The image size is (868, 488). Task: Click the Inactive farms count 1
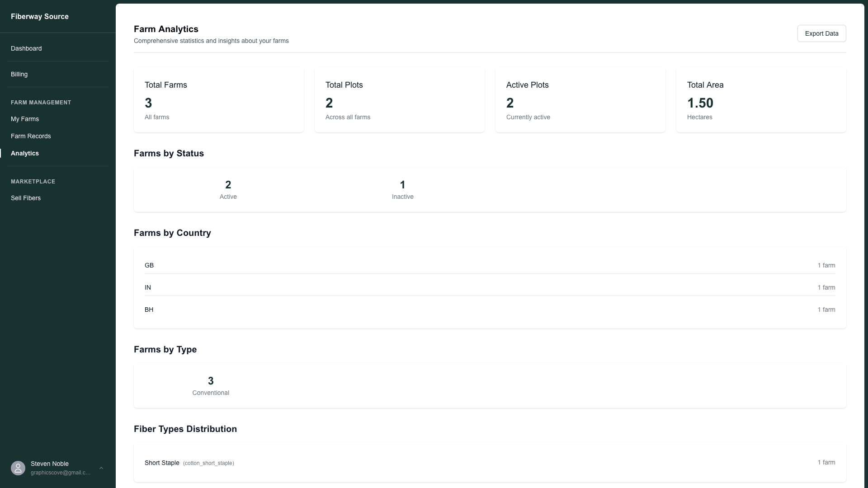(403, 185)
